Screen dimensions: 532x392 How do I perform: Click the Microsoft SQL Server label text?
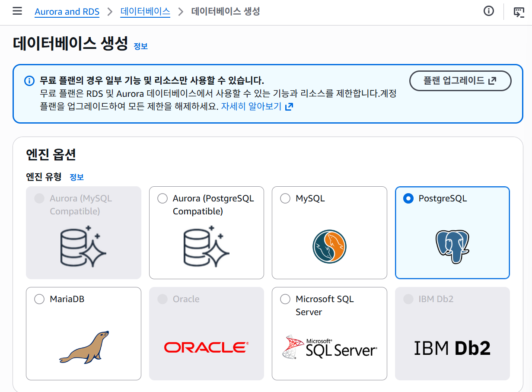tap(325, 306)
